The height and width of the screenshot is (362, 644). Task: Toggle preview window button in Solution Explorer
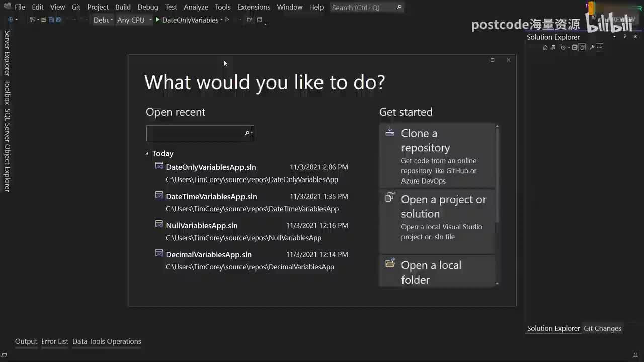[x=599, y=47]
